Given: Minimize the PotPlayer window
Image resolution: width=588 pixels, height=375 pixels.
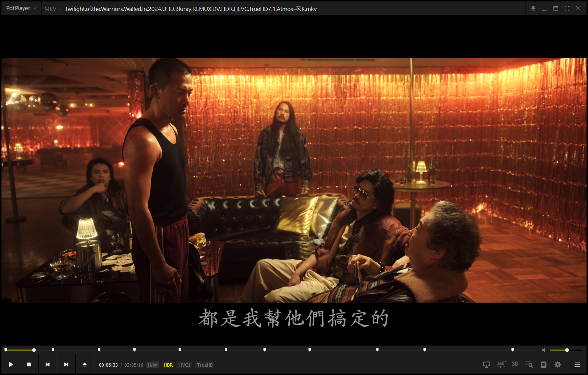Looking at the screenshot, I should [x=544, y=8].
